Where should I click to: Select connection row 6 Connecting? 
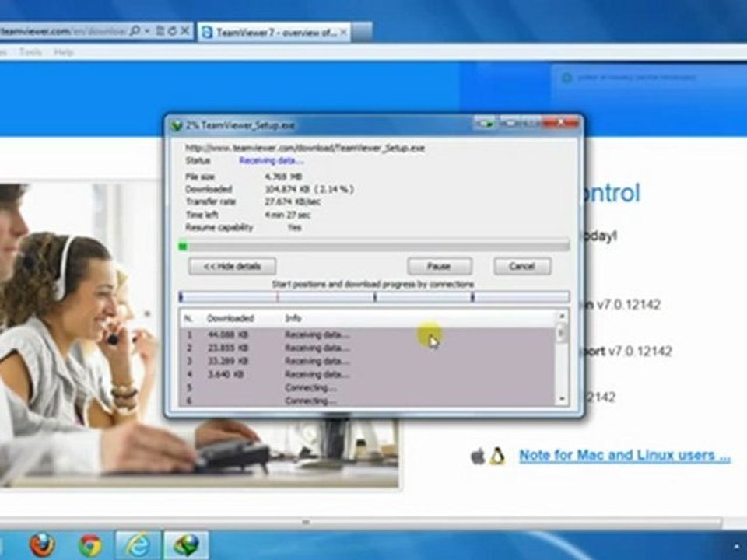coord(367,401)
